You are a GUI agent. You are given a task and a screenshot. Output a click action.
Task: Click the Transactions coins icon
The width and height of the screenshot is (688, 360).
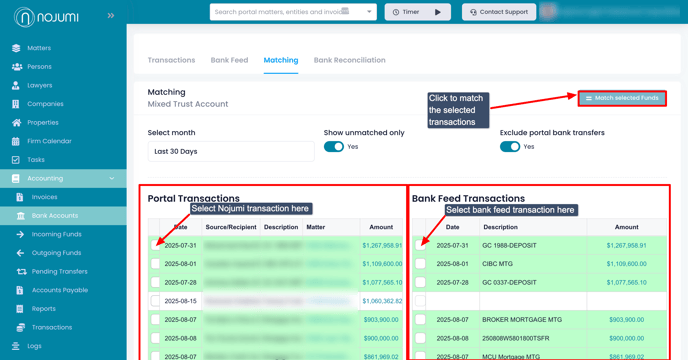pyautogui.click(x=21, y=328)
